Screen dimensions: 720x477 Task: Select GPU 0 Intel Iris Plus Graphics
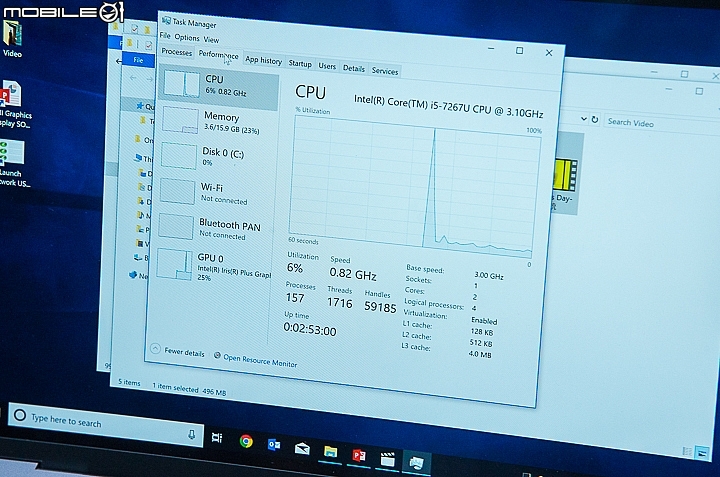[213, 265]
